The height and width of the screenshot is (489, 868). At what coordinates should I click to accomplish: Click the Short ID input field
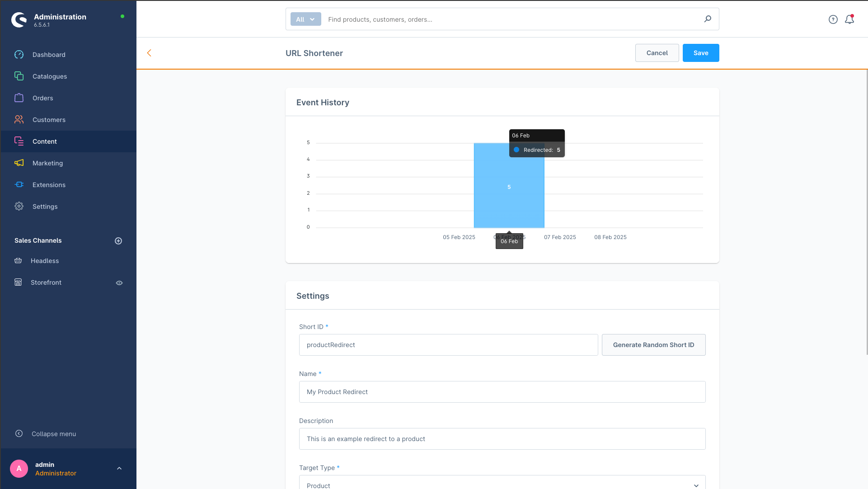tap(449, 345)
